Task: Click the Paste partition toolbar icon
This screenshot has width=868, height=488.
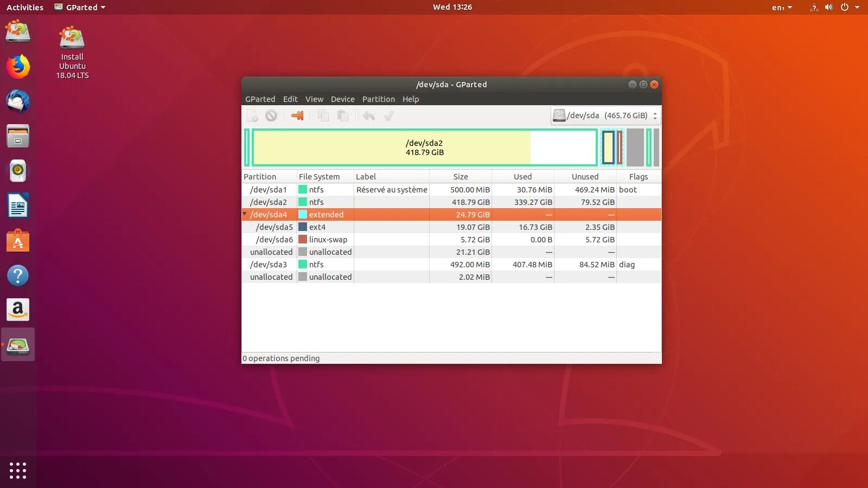Action: coord(343,115)
